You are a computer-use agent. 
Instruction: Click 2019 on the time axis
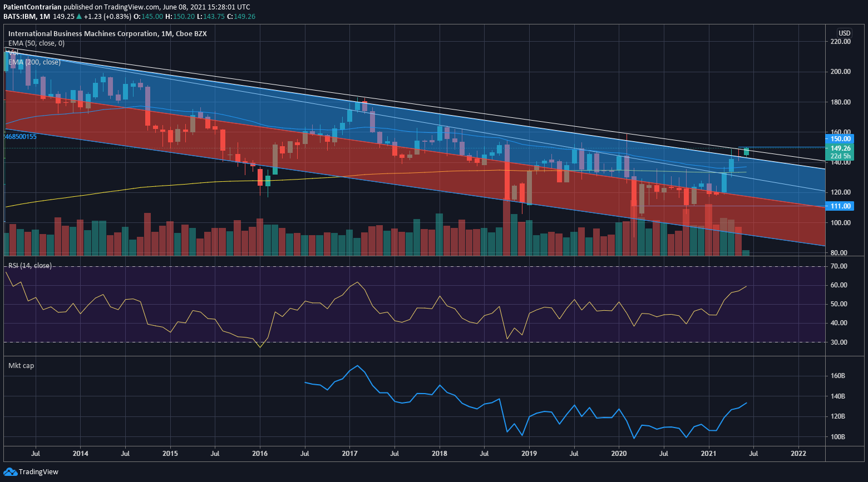[529, 454]
